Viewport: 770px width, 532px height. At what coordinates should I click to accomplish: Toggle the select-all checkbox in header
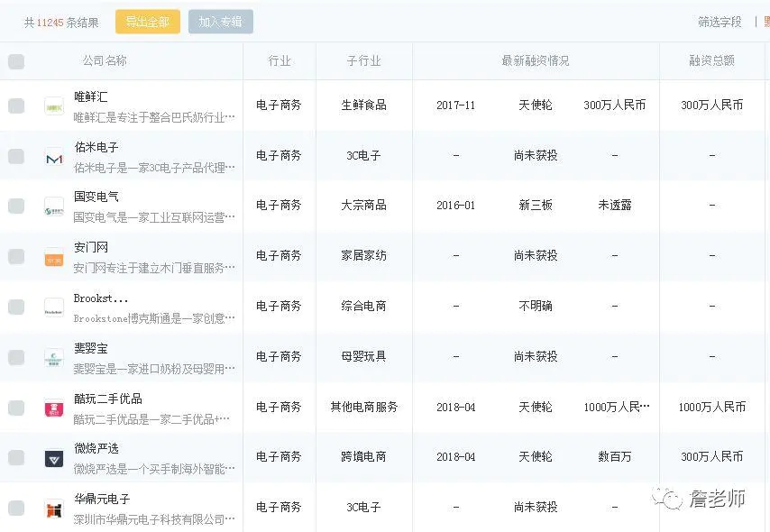[16, 61]
